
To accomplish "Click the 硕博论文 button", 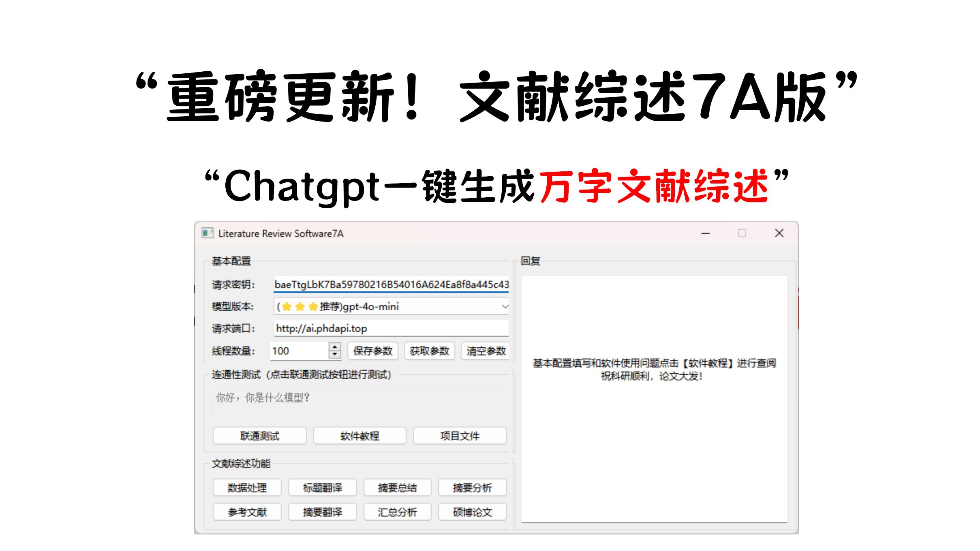I will coord(473,512).
